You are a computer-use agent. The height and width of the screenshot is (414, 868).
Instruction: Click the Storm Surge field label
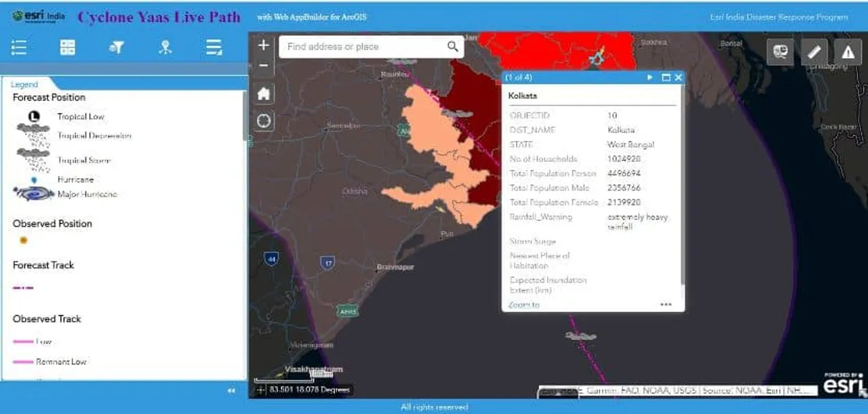click(x=533, y=241)
